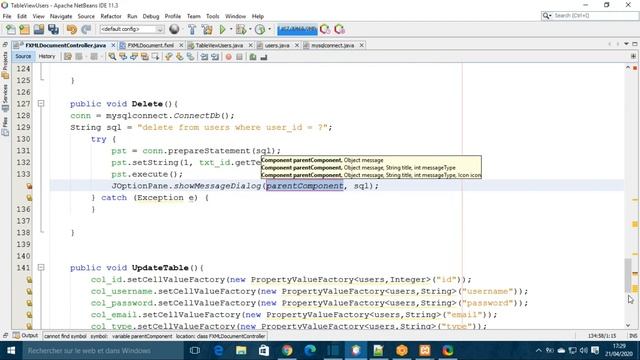Click the Shift Line Right icon
Image resolution: width=640 pixels, height=360 pixels.
click(x=215, y=57)
